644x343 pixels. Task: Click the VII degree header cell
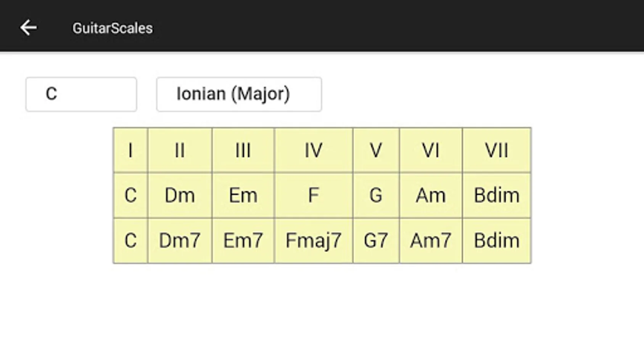496,150
